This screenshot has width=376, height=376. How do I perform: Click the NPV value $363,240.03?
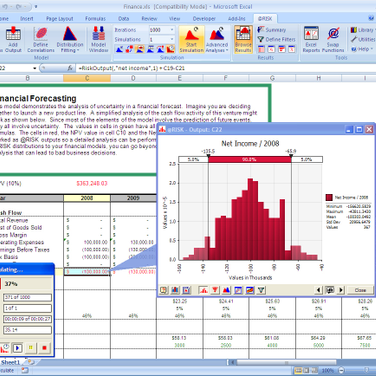point(92,183)
